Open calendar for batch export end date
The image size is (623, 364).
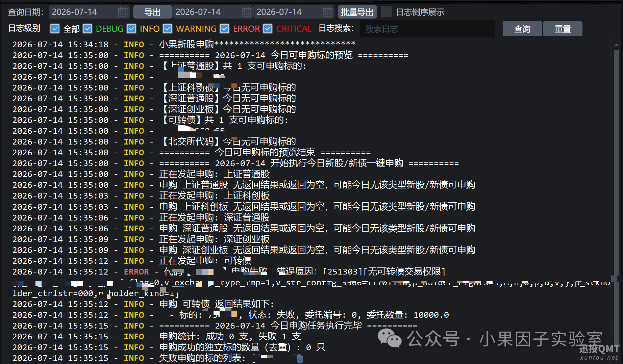pos(327,12)
